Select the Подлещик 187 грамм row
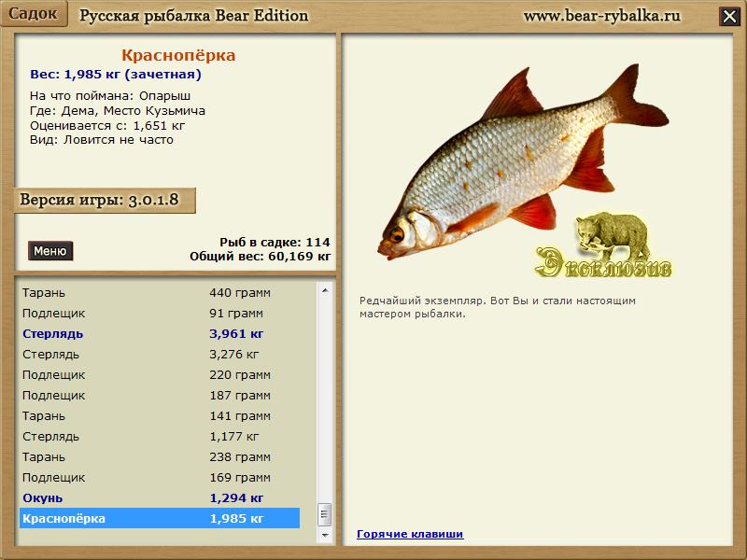Image resolution: width=747 pixels, height=560 pixels. (160, 395)
